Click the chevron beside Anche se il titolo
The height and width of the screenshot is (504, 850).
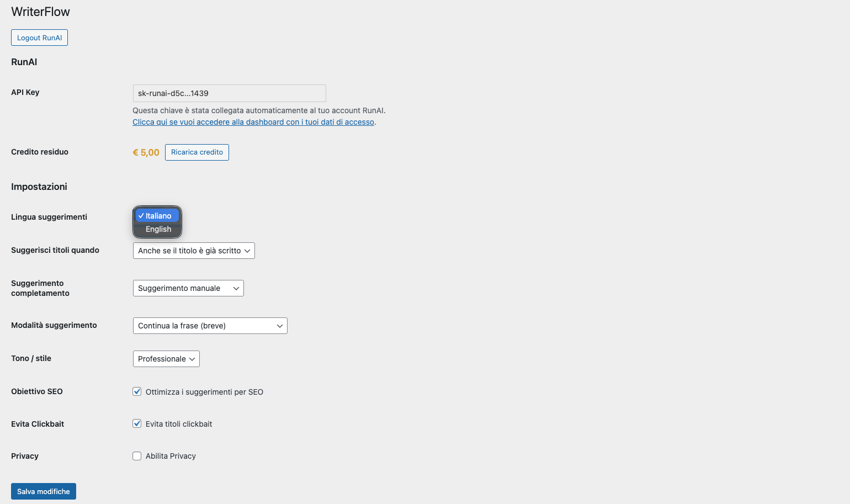coord(247,251)
